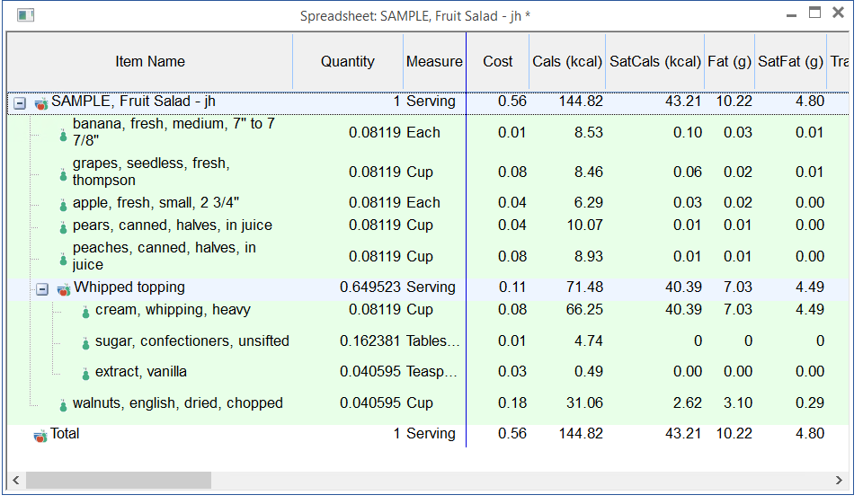Image resolution: width=863 pixels, height=504 pixels.
Task: Click the Cals (kcal) column header
Action: (567, 62)
